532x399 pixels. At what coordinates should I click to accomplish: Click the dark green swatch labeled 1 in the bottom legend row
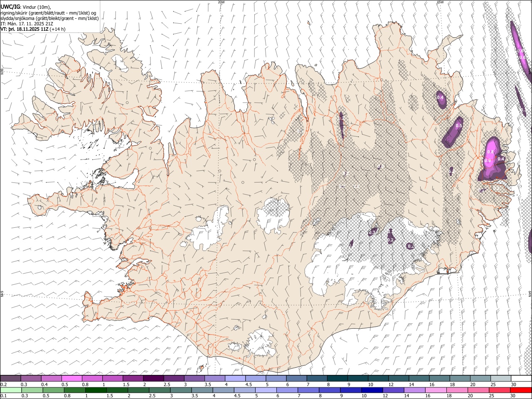[96, 390]
